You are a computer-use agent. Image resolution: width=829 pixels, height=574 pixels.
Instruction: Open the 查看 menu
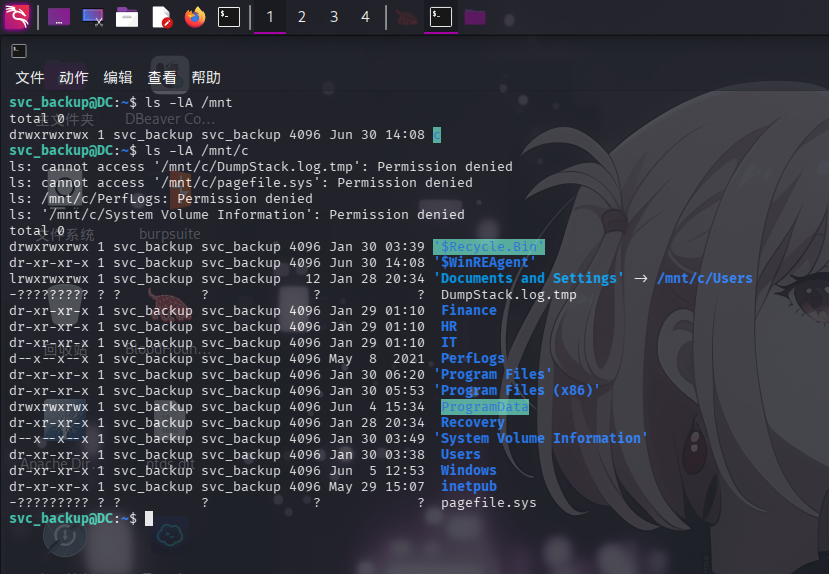coord(162,78)
